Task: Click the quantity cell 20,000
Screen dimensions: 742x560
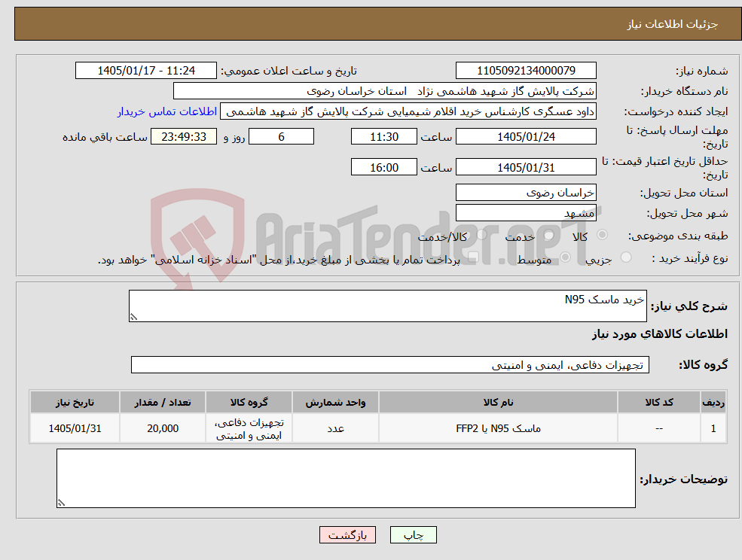Action: tap(162, 428)
